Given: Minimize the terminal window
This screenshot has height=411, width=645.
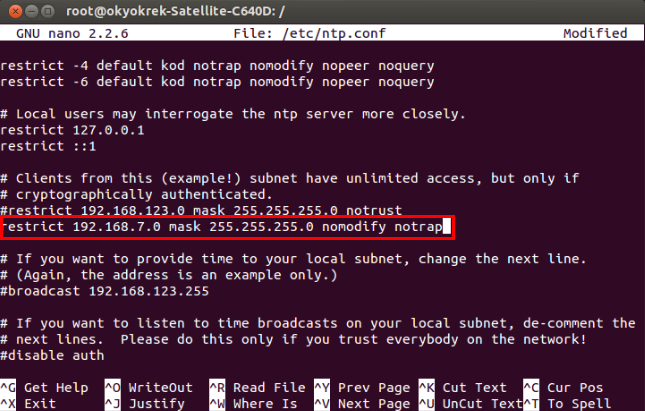Looking at the screenshot, I should pos(32,11).
